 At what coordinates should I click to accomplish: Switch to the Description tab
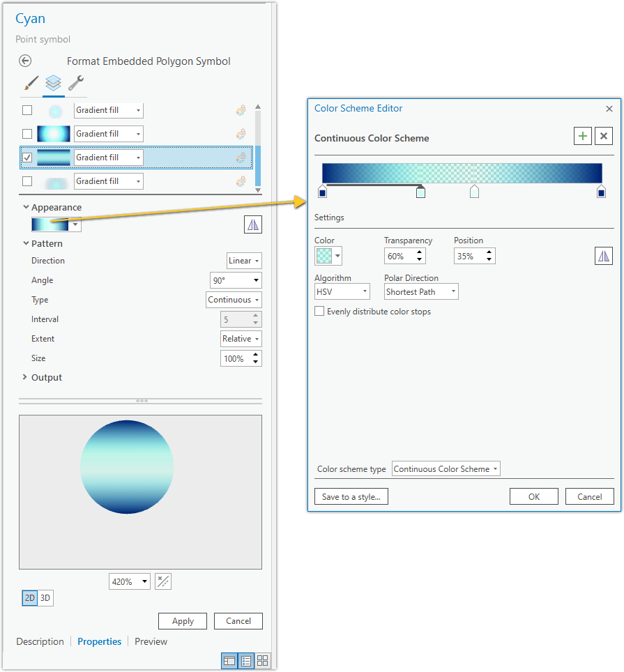point(40,641)
